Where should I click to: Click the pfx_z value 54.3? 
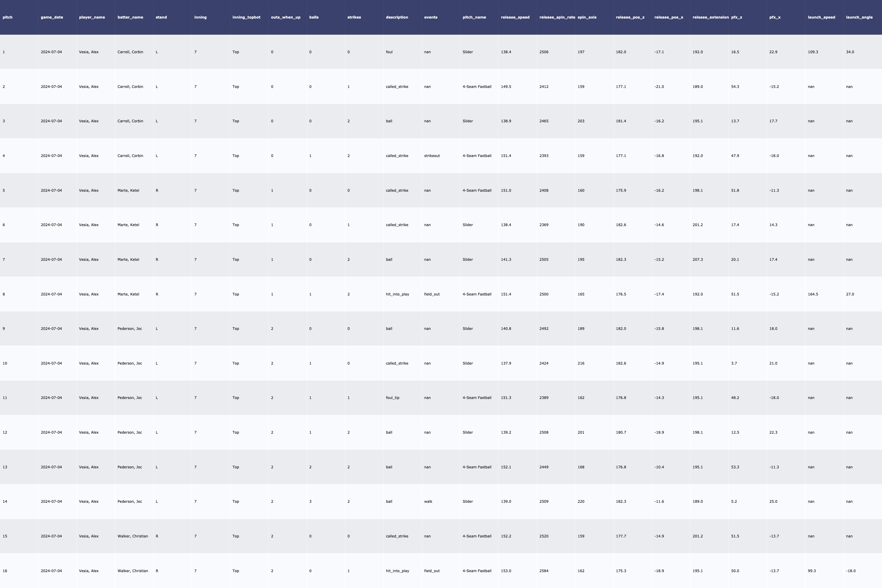(x=735, y=87)
